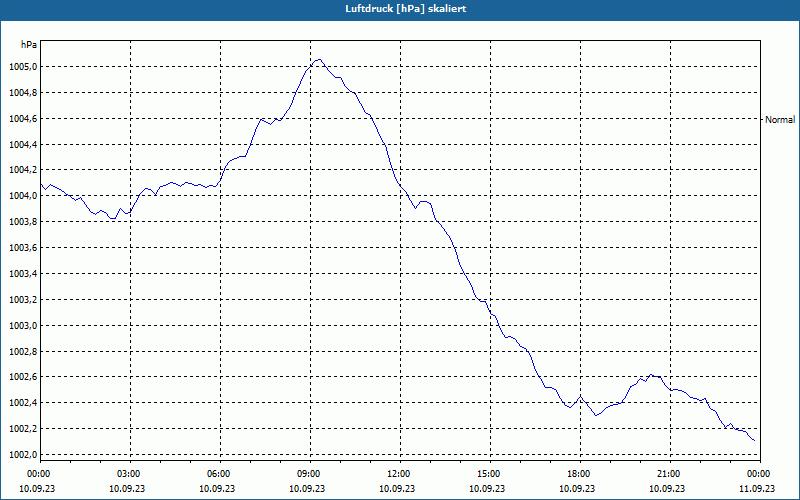Viewport: 800px width, 500px height.
Task: Click the 'Normal' marker label
Action: (x=780, y=120)
